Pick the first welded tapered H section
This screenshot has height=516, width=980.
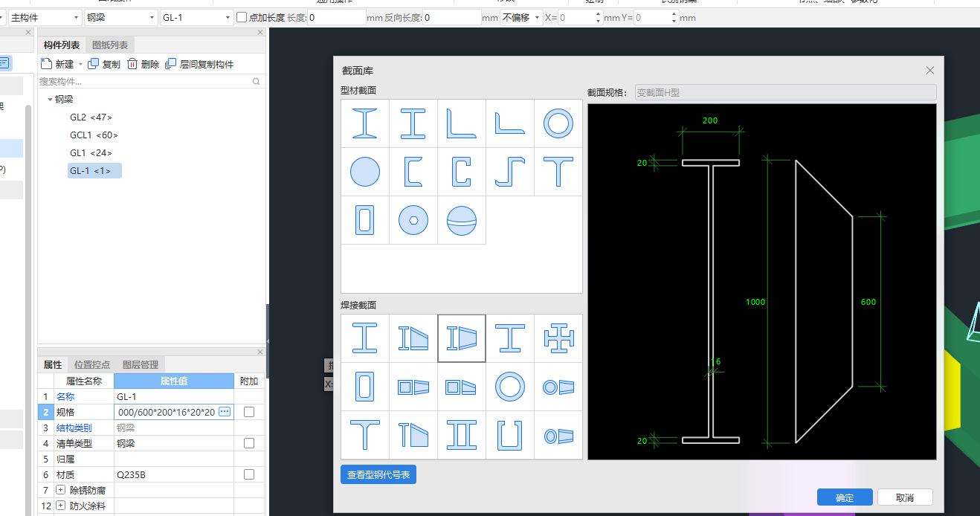tap(413, 338)
